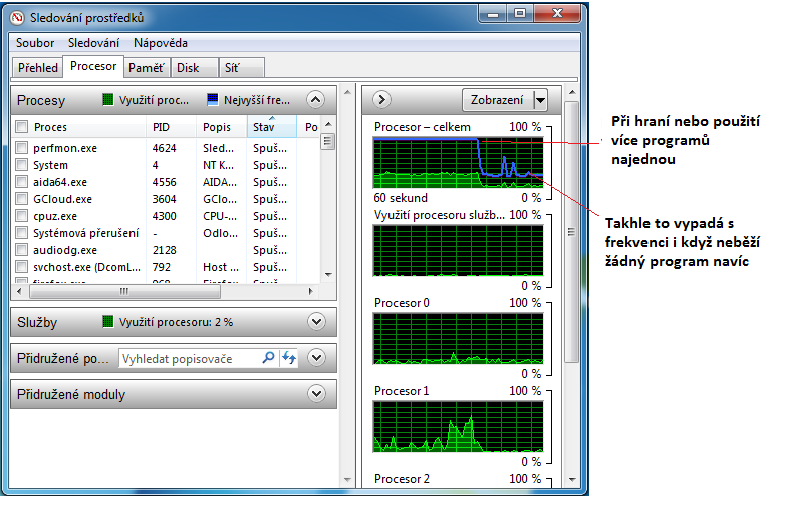Screen dimensions: 800x505
Task: Check the System process checkbox
Action: point(21,165)
